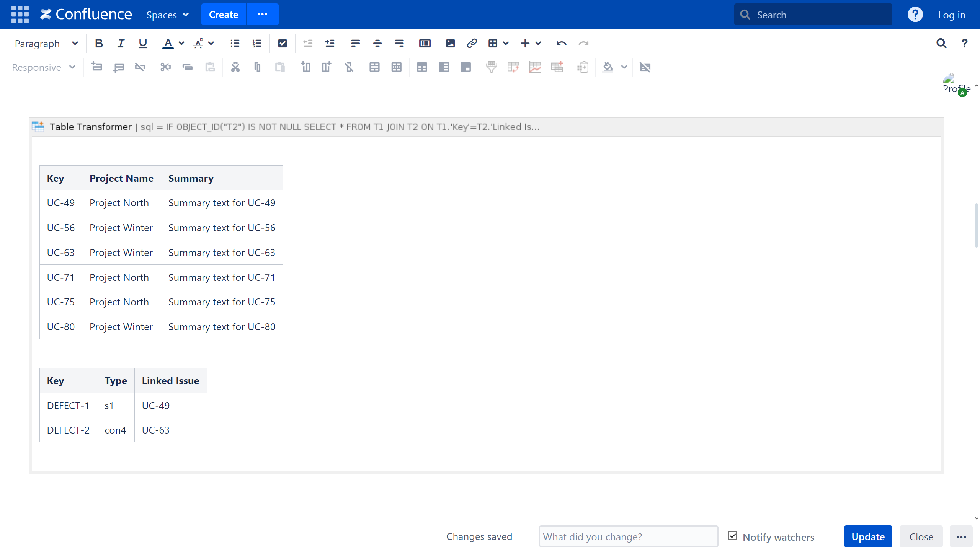This screenshot has width=980, height=551.
Task: Click the 'What did you change?' field
Action: (x=628, y=537)
